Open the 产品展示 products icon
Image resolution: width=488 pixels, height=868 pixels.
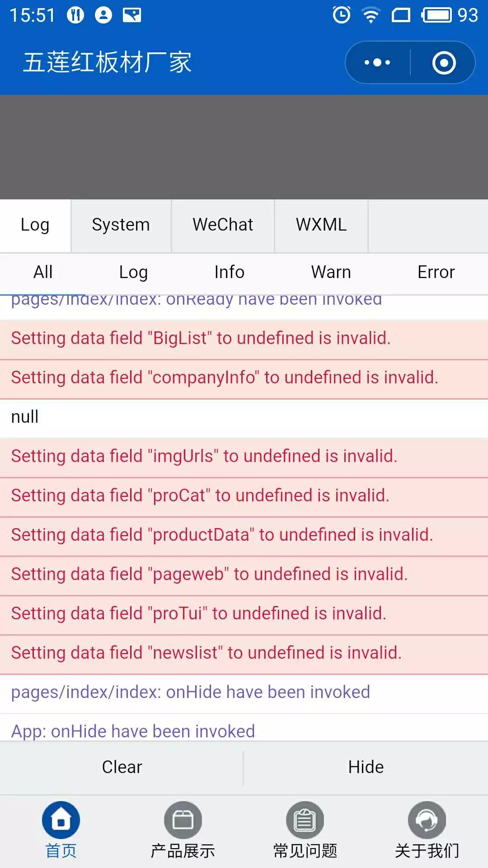183,820
